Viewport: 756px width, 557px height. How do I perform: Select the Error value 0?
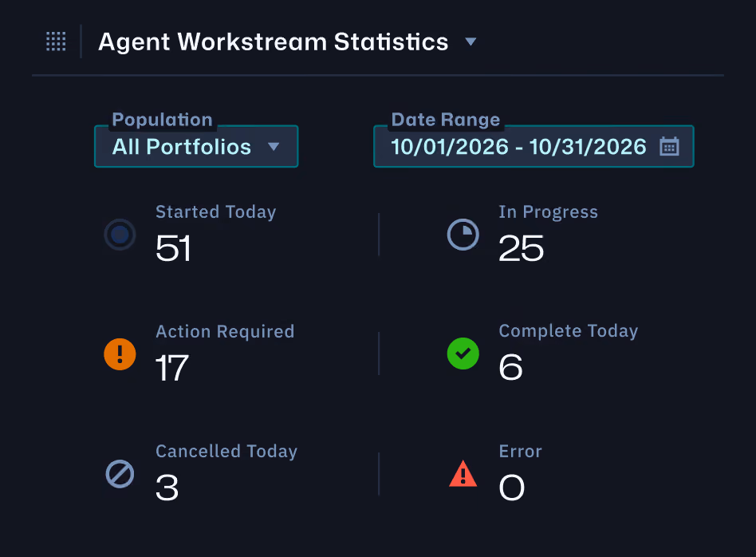(x=511, y=488)
